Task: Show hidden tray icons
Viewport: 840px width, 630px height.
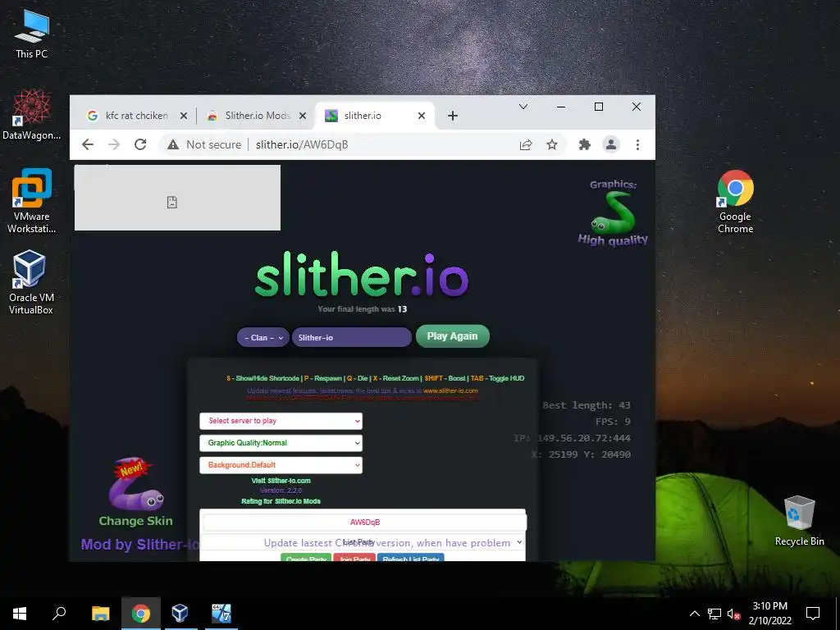Action: pos(694,614)
